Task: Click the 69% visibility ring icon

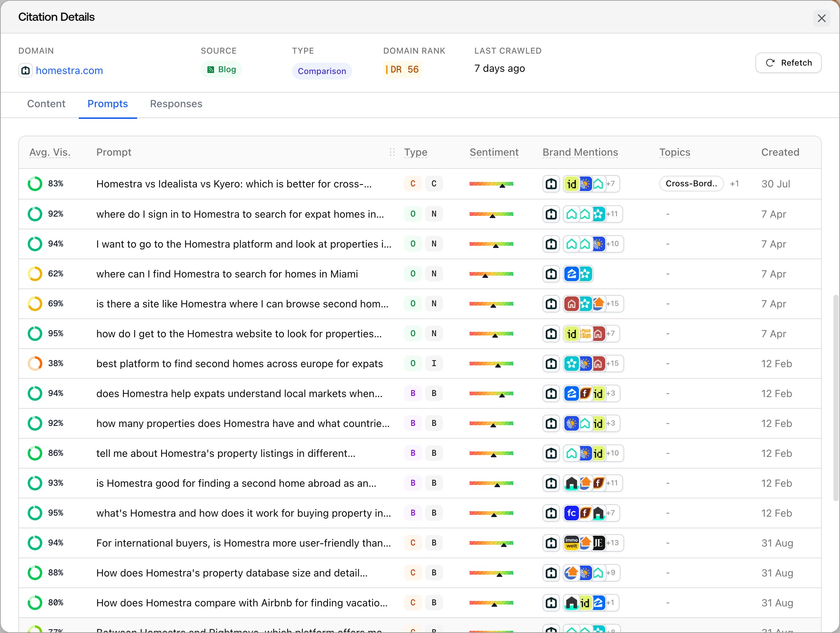Action: [x=35, y=304]
